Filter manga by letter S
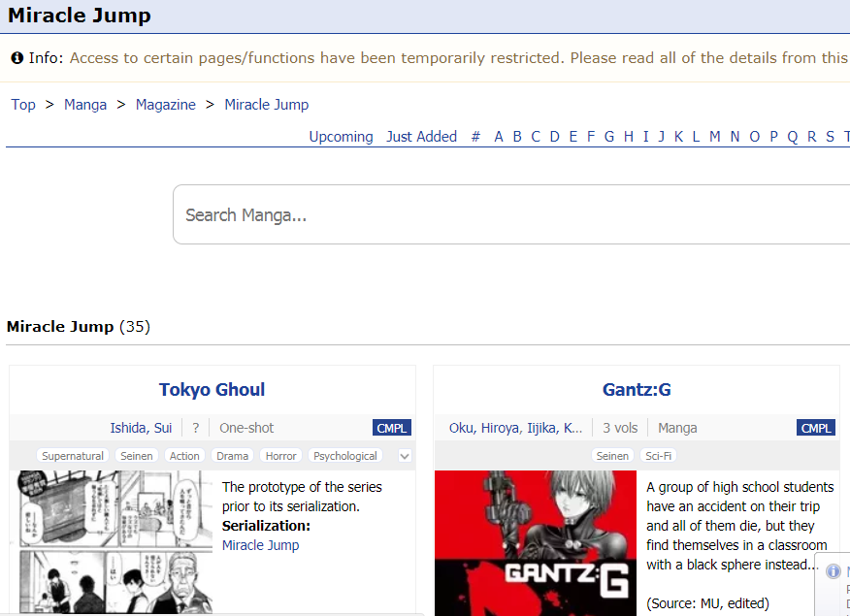 pos(830,137)
